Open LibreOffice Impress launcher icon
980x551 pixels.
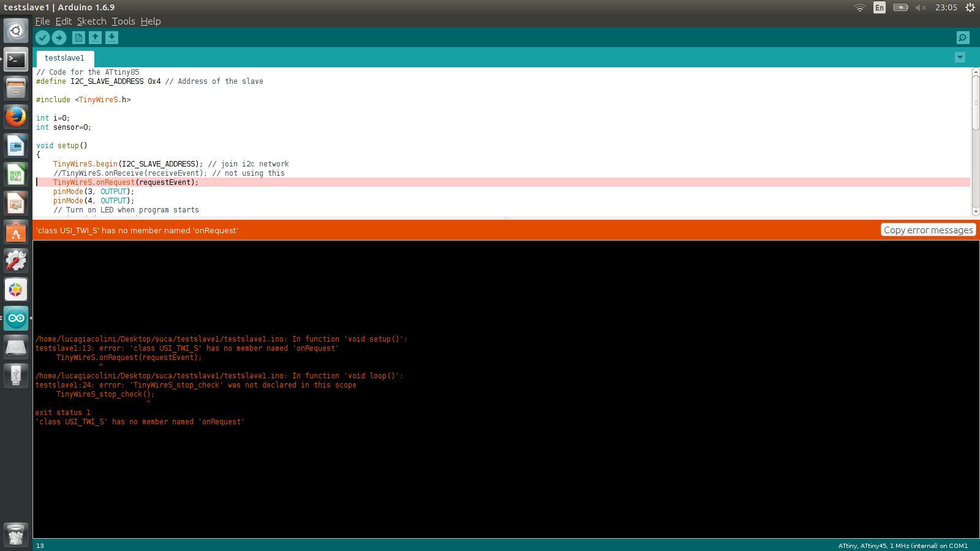coord(16,203)
